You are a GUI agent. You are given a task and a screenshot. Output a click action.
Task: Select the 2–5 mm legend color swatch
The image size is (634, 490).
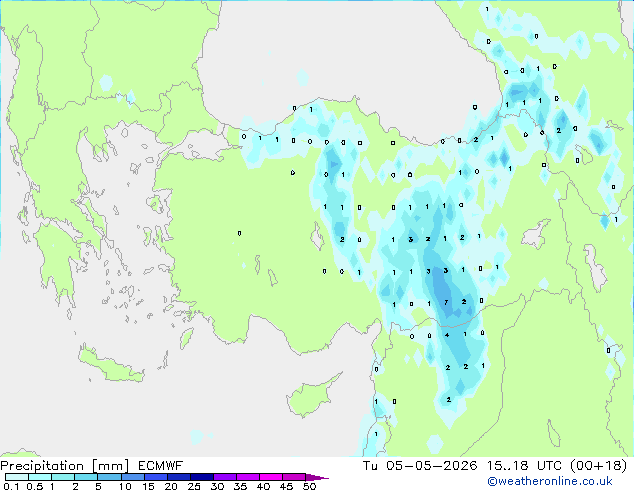tap(86, 477)
